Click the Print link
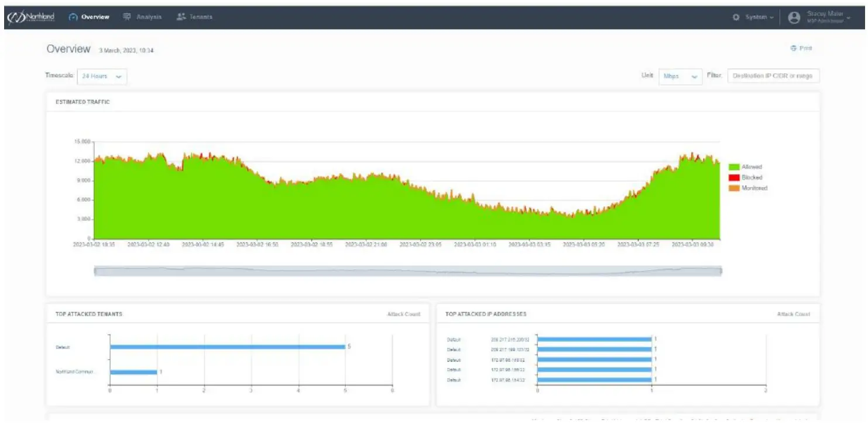The image size is (868, 423). pos(805,48)
